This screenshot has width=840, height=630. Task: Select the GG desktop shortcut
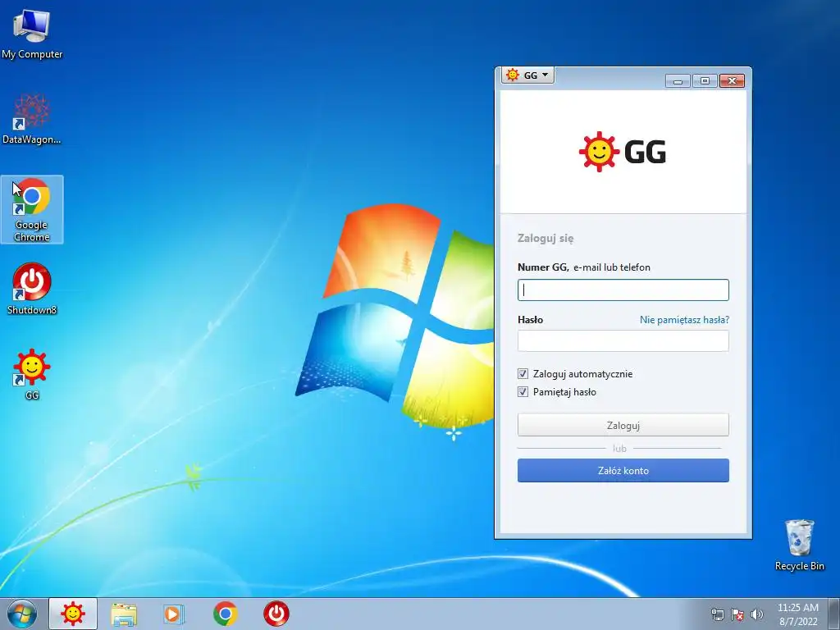[x=32, y=374]
